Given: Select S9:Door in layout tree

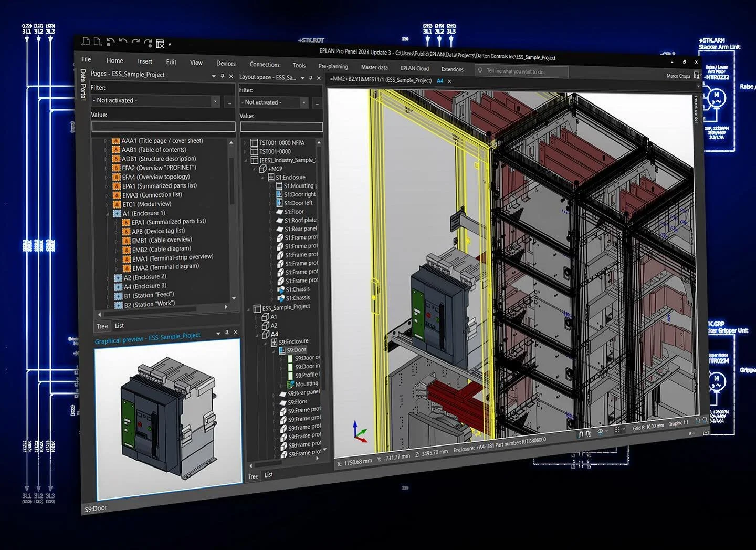Looking at the screenshot, I should (x=296, y=350).
